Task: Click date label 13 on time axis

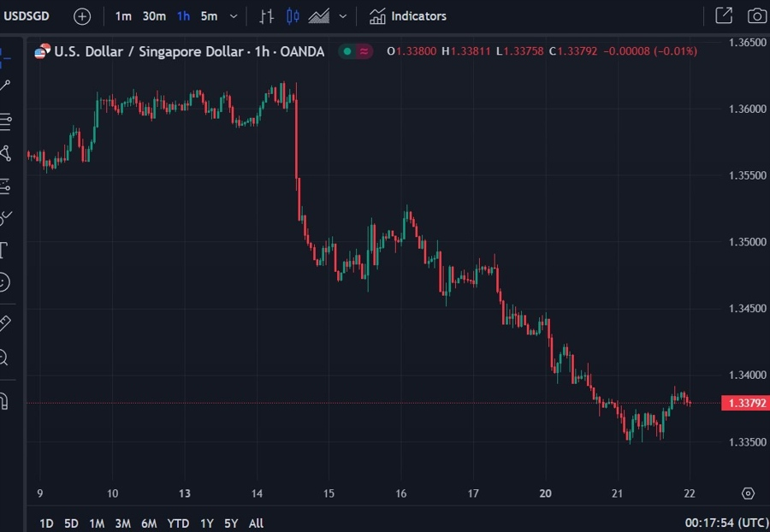Action: 184,494
